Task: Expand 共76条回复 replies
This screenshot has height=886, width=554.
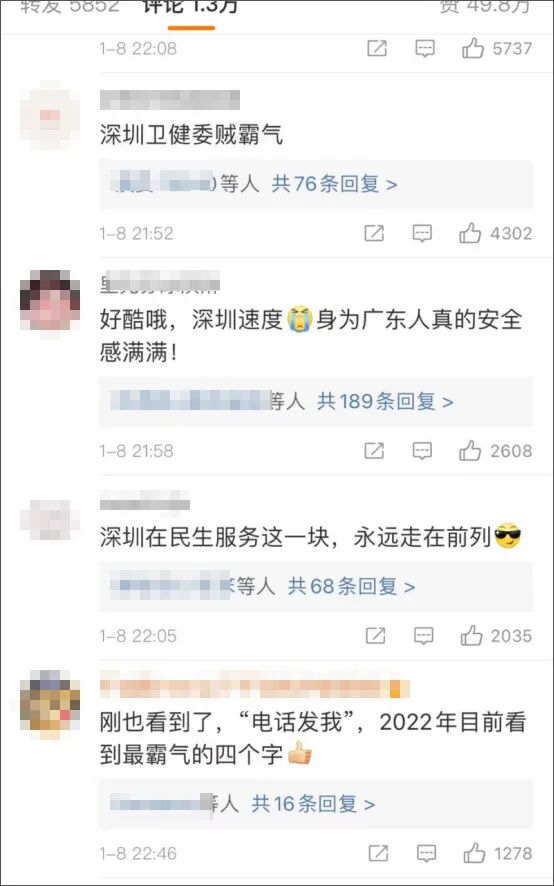Action: click(335, 184)
